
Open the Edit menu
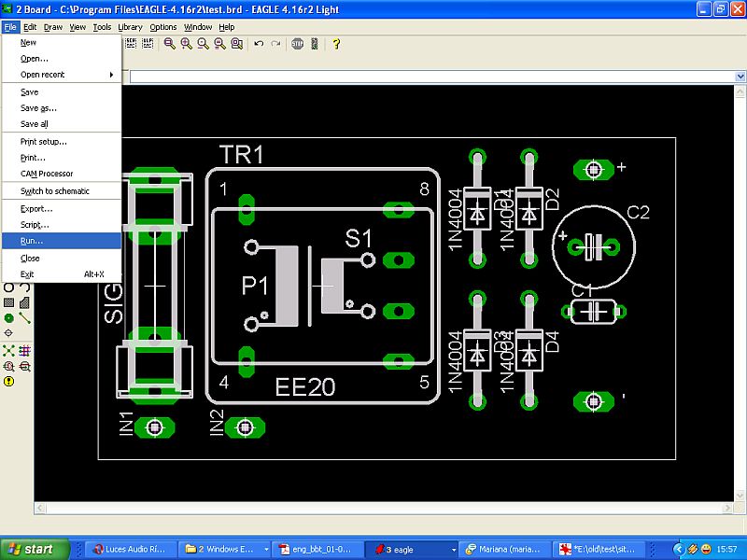(x=30, y=27)
